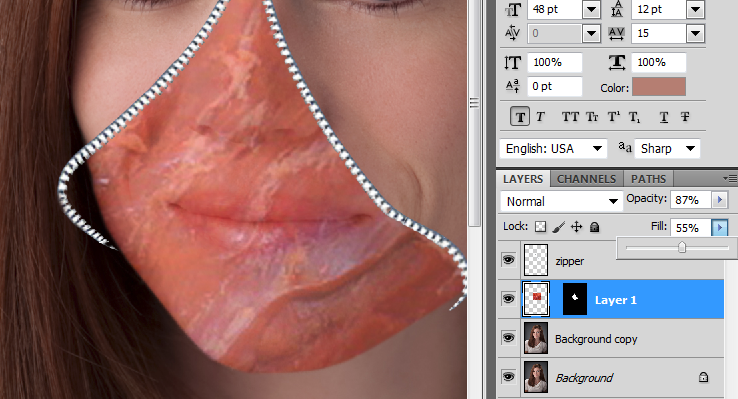This screenshot has height=399, width=738.
Task: Toggle Subscript text style
Action: tap(635, 117)
